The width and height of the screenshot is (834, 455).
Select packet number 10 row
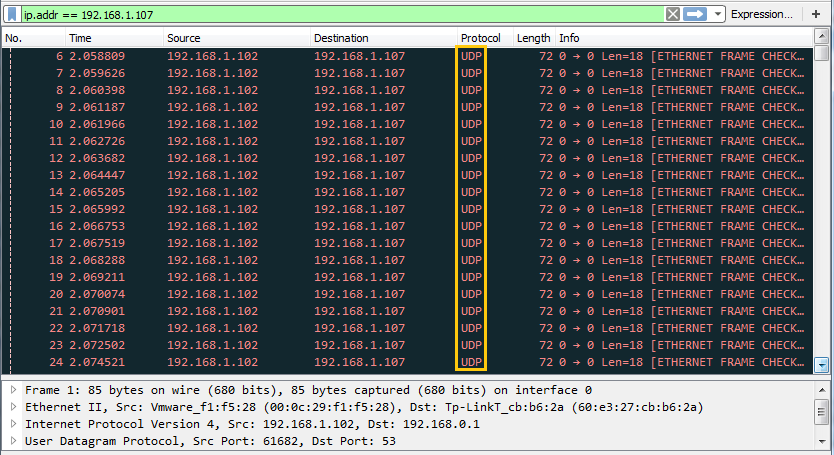(x=408, y=125)
